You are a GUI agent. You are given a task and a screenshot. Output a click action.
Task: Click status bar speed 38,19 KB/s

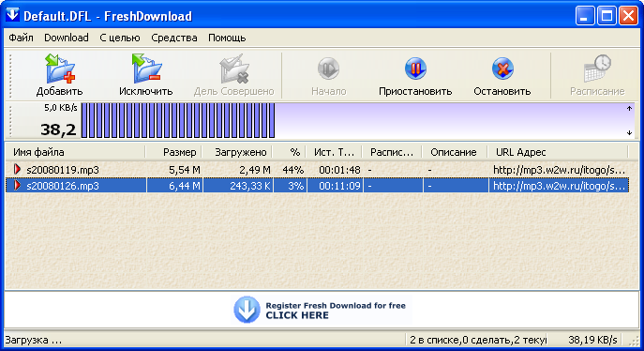(592, 340)
